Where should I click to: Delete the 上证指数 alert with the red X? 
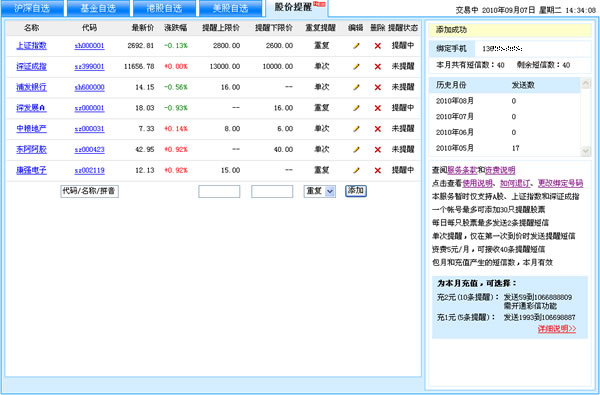click(378, 46)
